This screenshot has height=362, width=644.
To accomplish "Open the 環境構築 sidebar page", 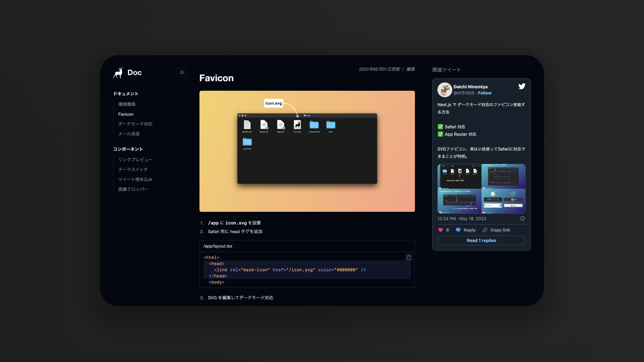I will [x=127, y=104].
